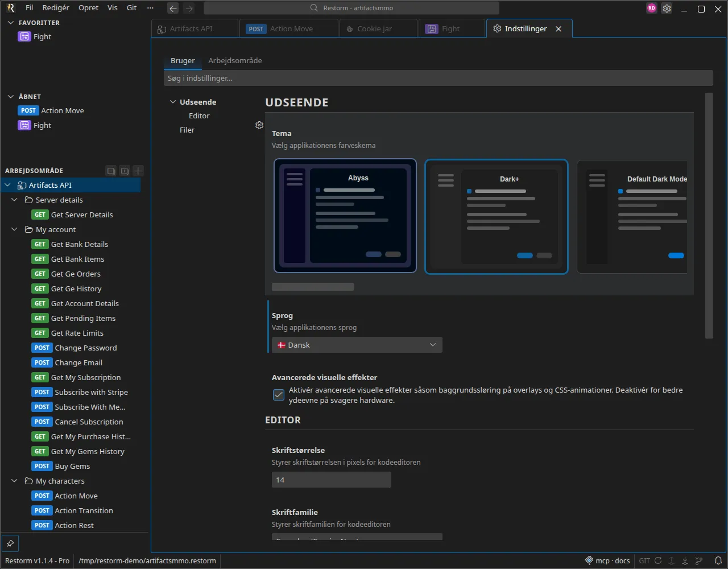Select the Dark+ theme card

pyautogui.click(x=497, y=216)
